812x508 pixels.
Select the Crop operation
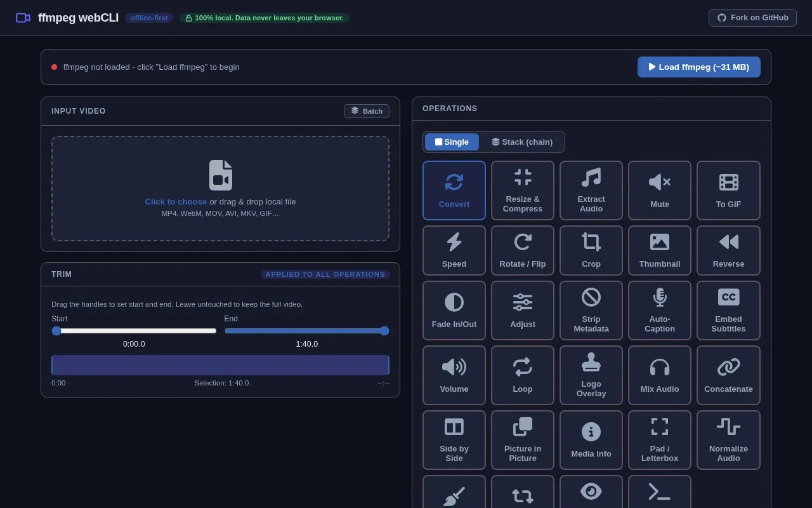click(591, 250)
